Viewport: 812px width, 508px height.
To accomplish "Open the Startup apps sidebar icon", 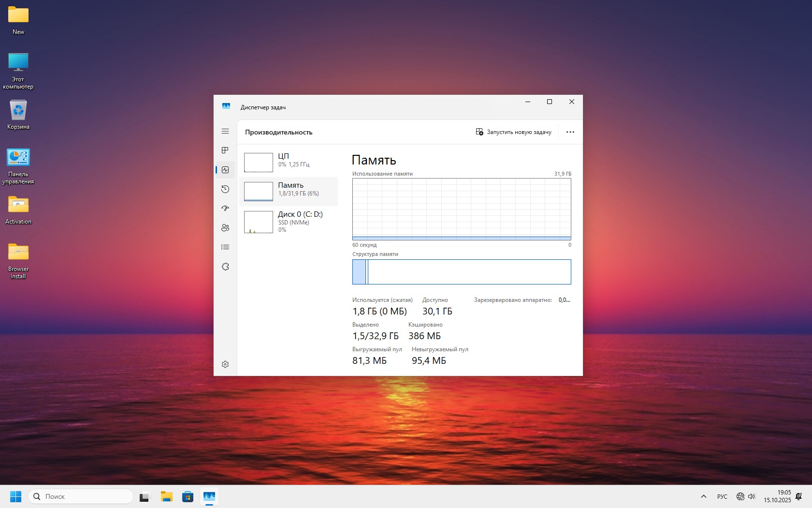I will click(x=225, y=209).
